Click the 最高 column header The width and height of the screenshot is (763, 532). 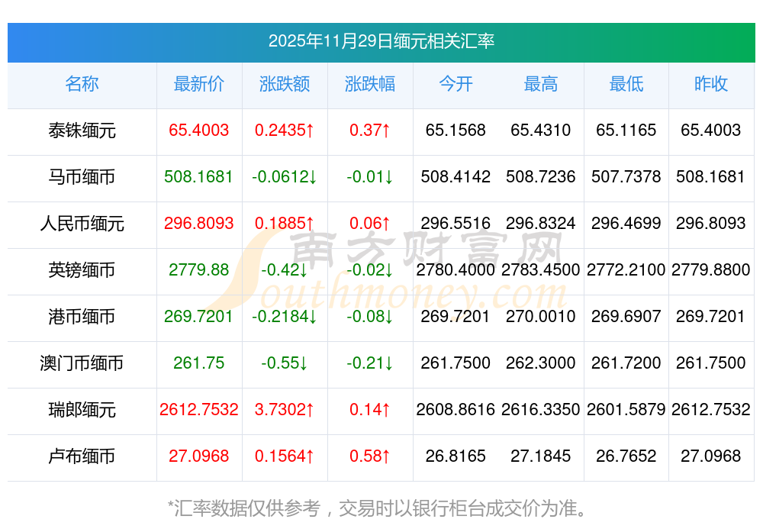point(541,84)
